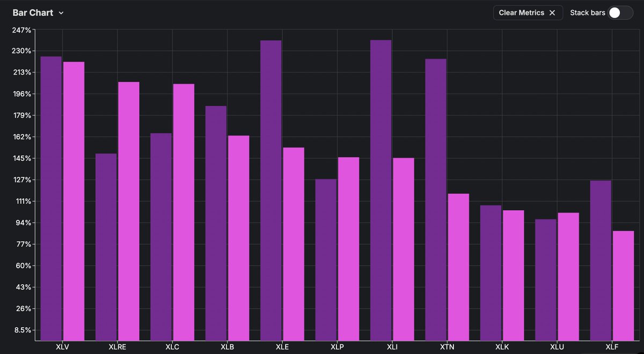The height and width of the screenshot is (354, 644).
Task: Click the 60% y-axis label
Action: pyautogui.click(x=24, y=265)
